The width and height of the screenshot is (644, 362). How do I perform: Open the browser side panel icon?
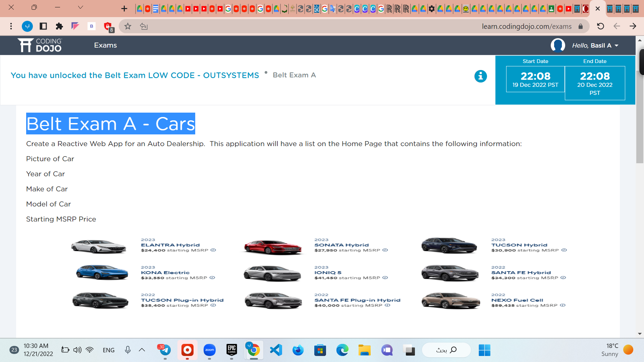click(43, 26)
